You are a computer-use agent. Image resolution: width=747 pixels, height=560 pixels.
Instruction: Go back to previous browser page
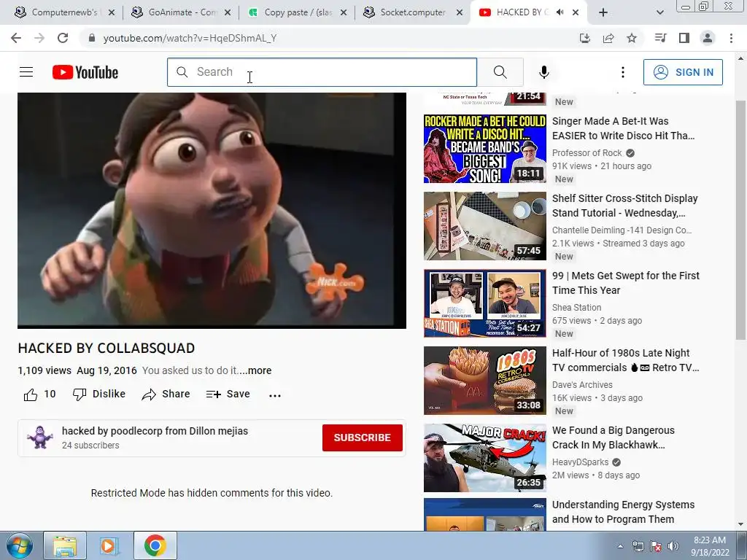click(x=16, y=38)
